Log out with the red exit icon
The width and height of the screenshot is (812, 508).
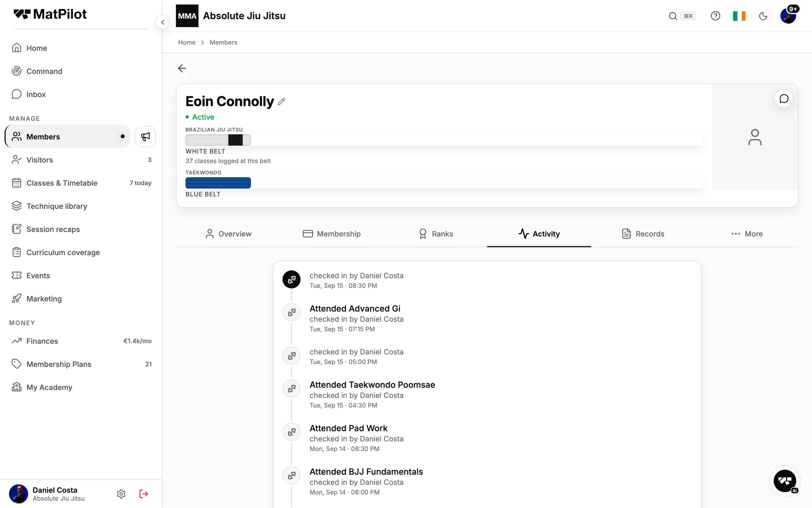point(144,494)
